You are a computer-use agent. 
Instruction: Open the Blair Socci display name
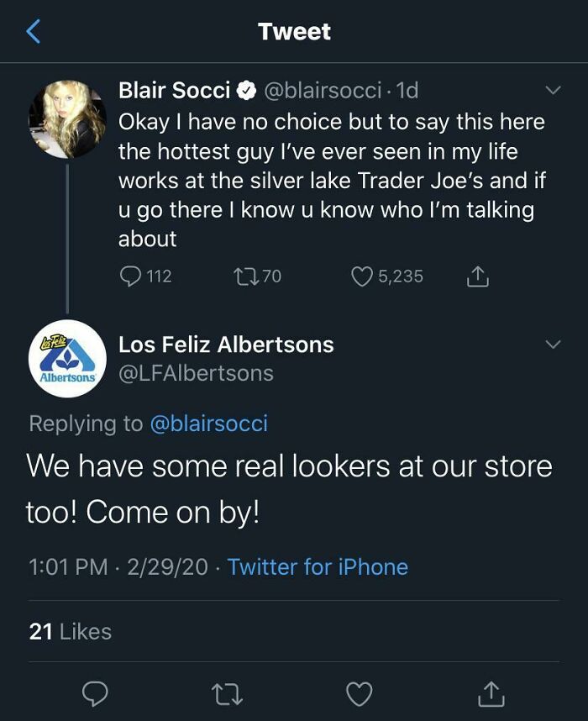point(174,90)
